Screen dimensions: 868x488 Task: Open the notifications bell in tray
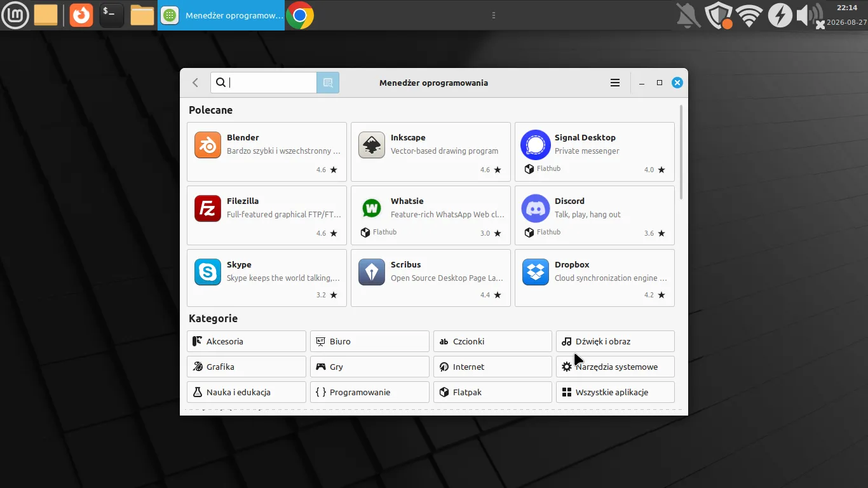click(x=688, y=15)
